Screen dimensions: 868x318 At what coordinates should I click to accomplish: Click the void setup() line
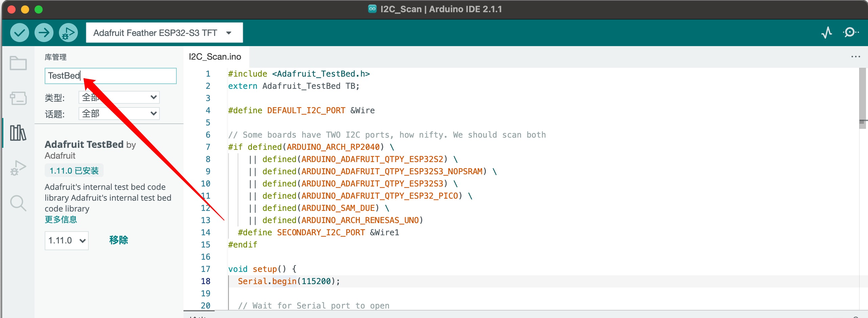262,269
